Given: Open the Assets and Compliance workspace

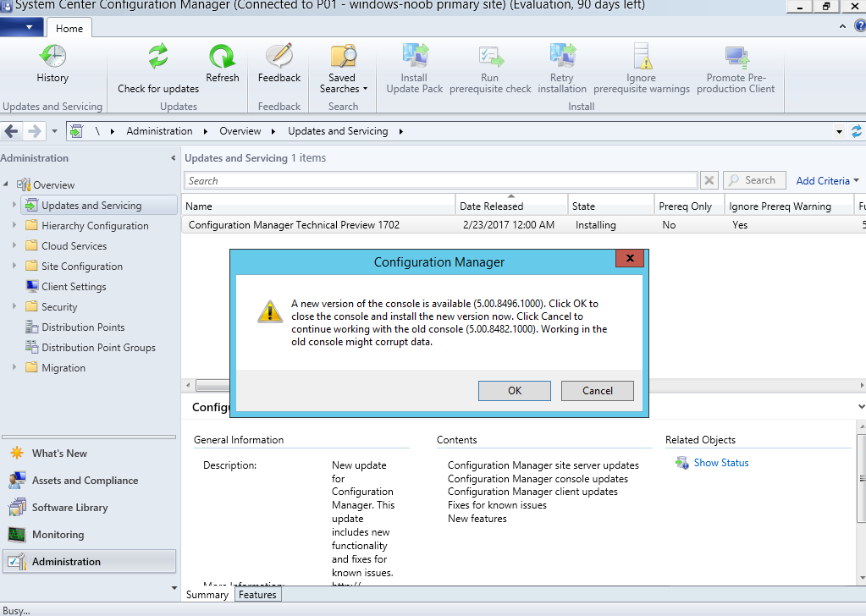Looking at the screenshot, I should [x=85, y=481].
